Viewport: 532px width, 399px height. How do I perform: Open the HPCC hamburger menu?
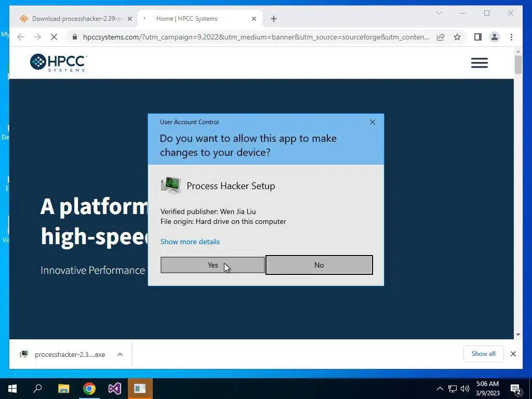479,63
